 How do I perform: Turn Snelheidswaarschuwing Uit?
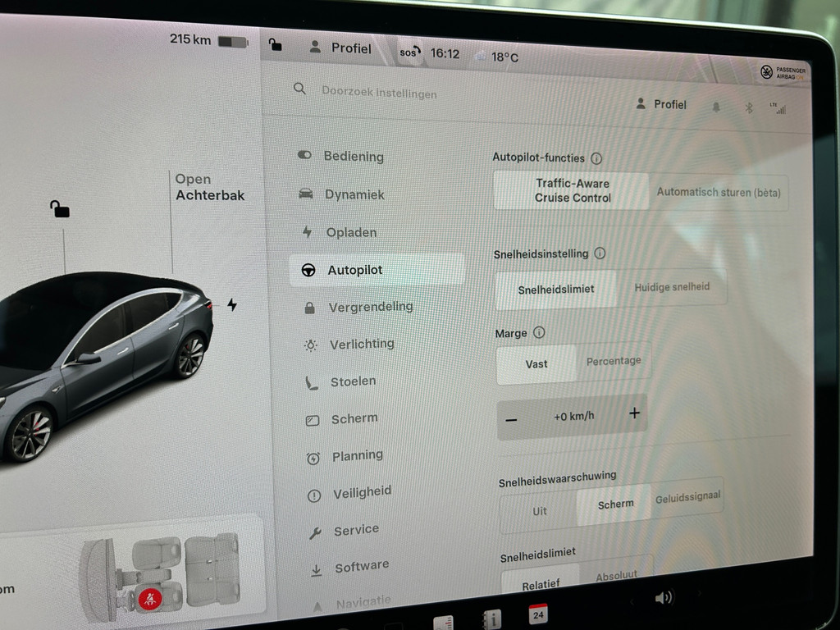539,510
